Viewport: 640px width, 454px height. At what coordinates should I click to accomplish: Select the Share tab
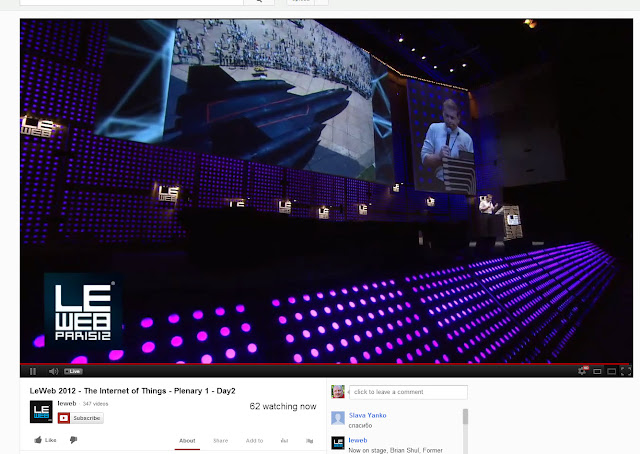pyautogui.click(x=220, y=441)
